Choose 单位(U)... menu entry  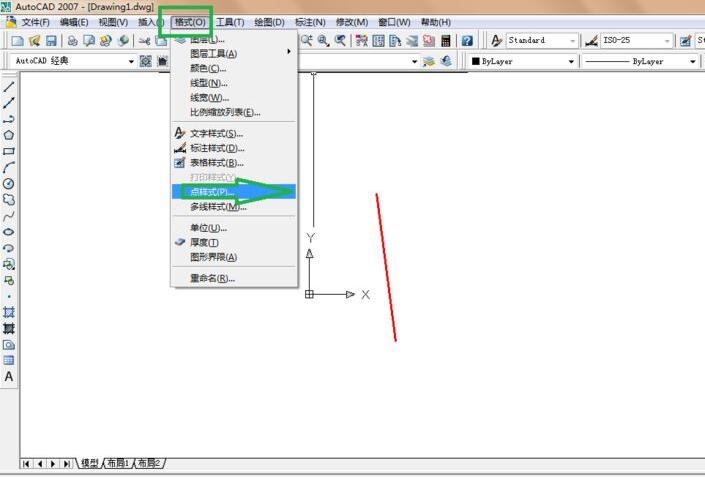point(234,228)
